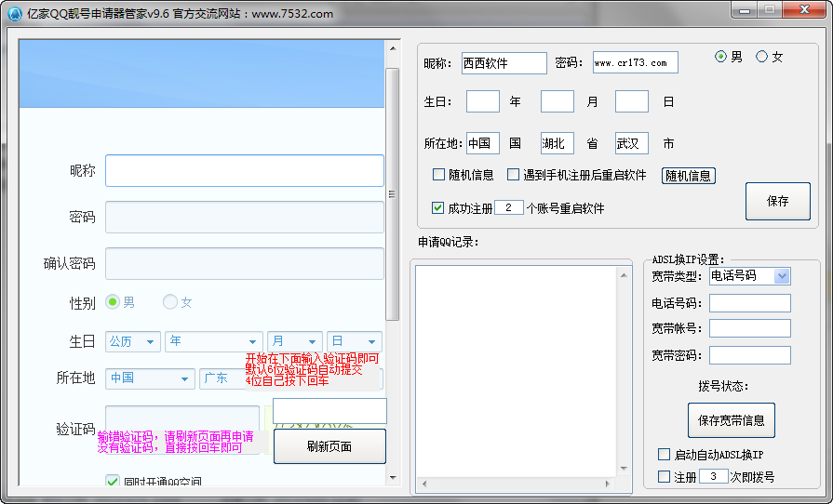Viewport: 833px width, 504px height.
Task: Click the 申请QQ记录 list down arrow
Action: coord(624,469)
